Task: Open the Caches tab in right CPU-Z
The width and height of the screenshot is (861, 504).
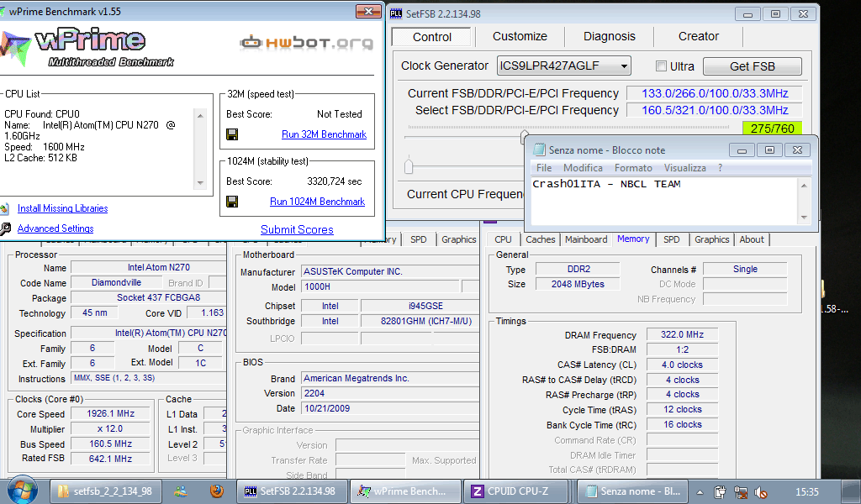Action: tap(541, 239)
